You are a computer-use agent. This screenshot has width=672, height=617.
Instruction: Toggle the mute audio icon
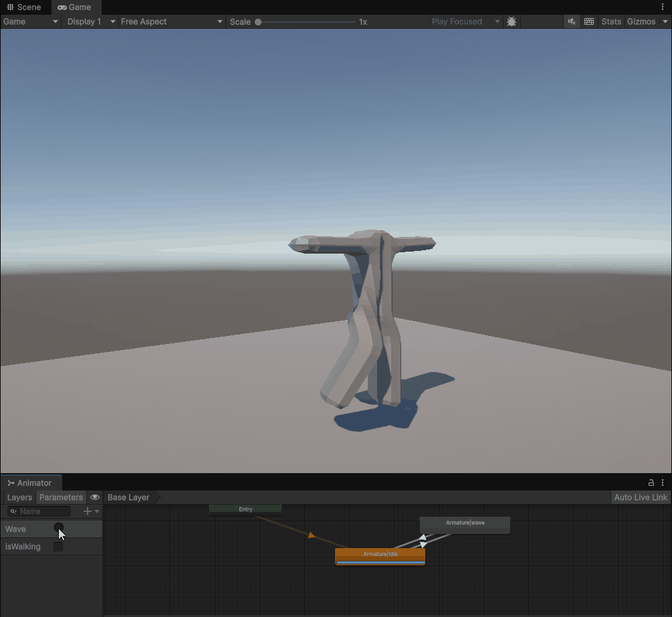click(x=572, y=21)
